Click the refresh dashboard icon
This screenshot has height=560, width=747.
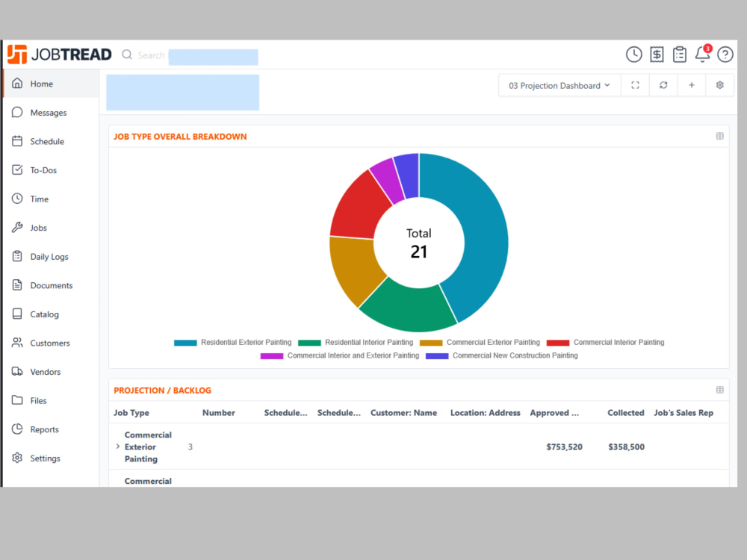click(x=663, y=85)
